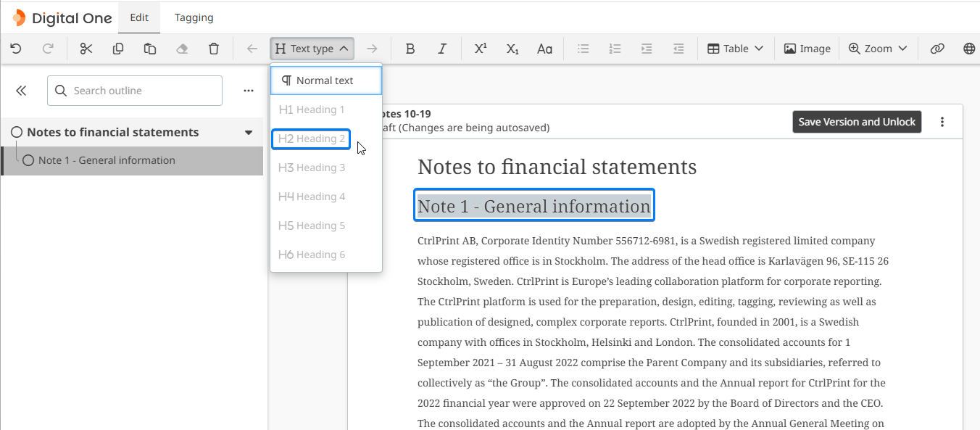Click the Insert link icon

[x=937, y=49]
